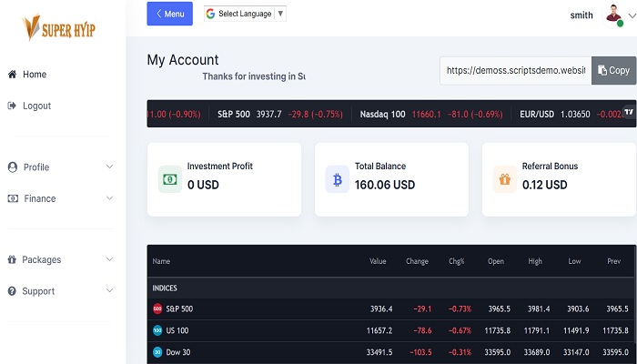
Task: Open the user account dropdown arrow
Action: point(632,15)
